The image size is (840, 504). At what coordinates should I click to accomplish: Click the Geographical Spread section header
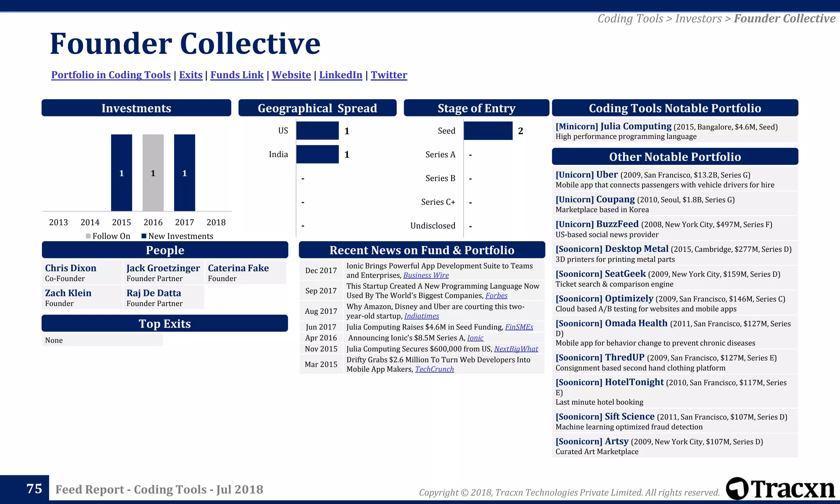point(317,108)
